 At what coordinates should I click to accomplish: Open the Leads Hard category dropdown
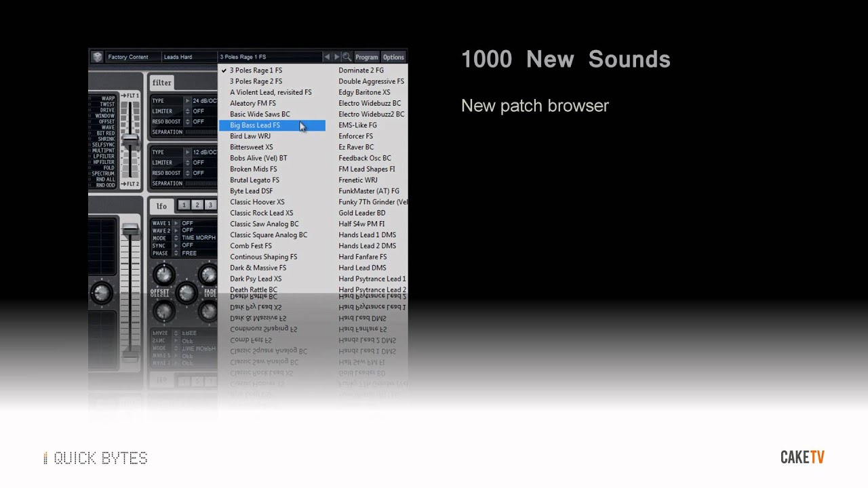[189, 57]
